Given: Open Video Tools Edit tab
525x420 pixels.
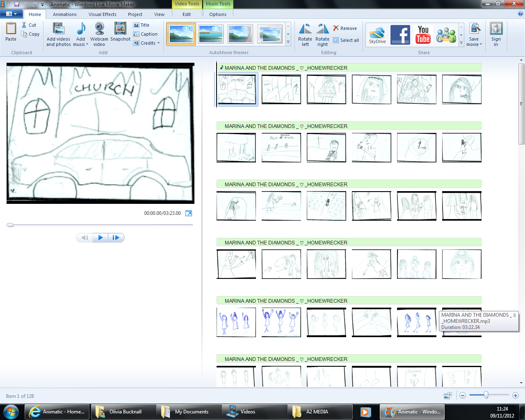Looking at the screenshot, I should point(187,14).
